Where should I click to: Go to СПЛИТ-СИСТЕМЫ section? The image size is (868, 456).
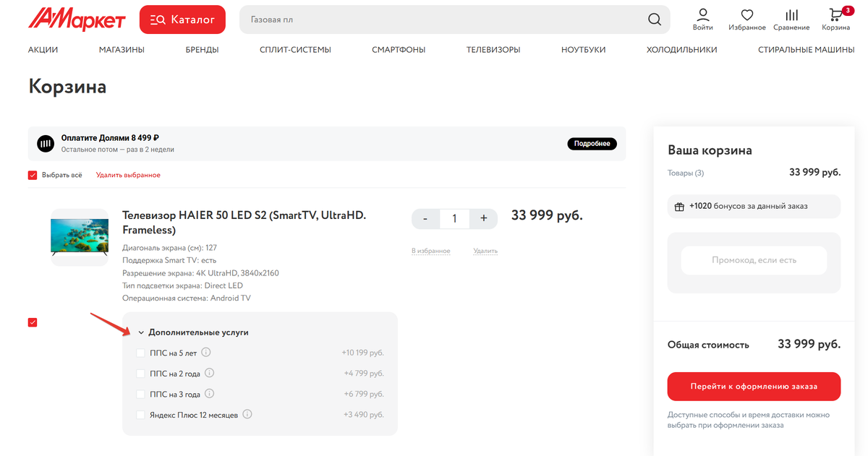[x=295, y=50]
